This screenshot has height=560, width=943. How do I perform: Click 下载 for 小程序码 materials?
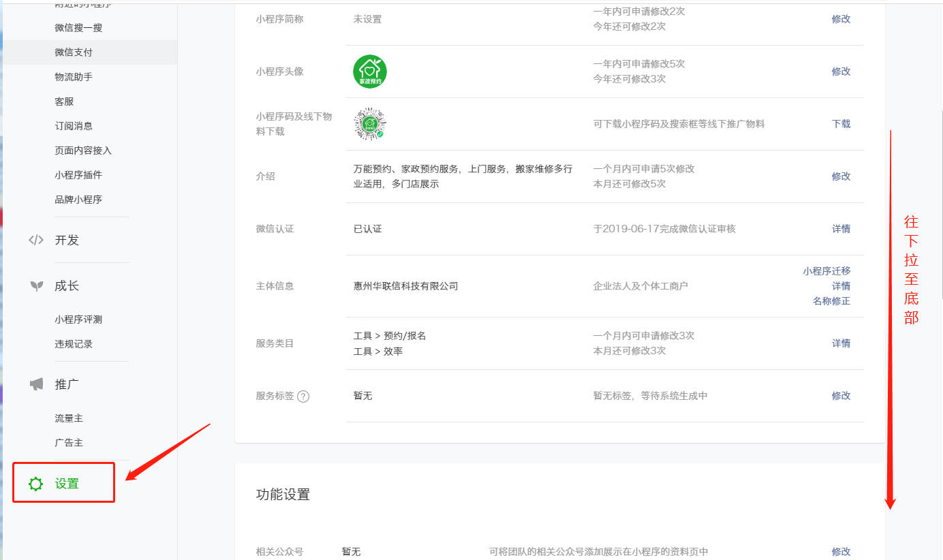(x=841, y=124)
